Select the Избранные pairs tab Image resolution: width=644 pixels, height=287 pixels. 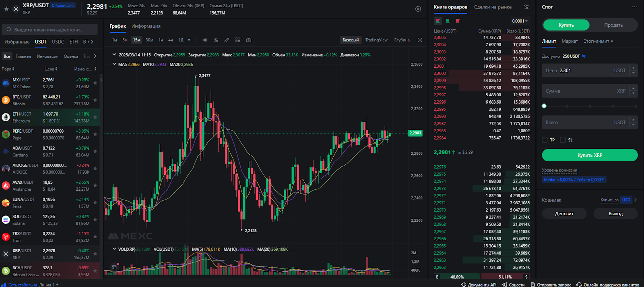pyautogui.click(x=17, y=42)
